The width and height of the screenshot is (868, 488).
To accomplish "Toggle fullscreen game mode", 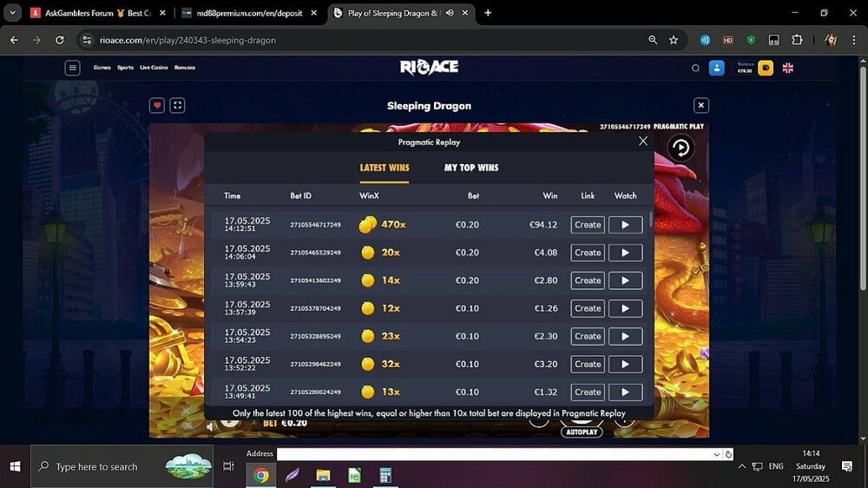I will tap(177, 105).
